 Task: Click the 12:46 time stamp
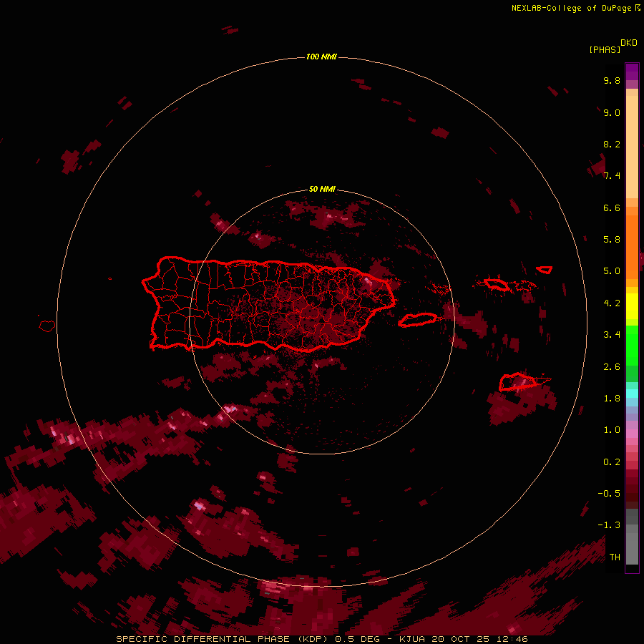point(512,639)
